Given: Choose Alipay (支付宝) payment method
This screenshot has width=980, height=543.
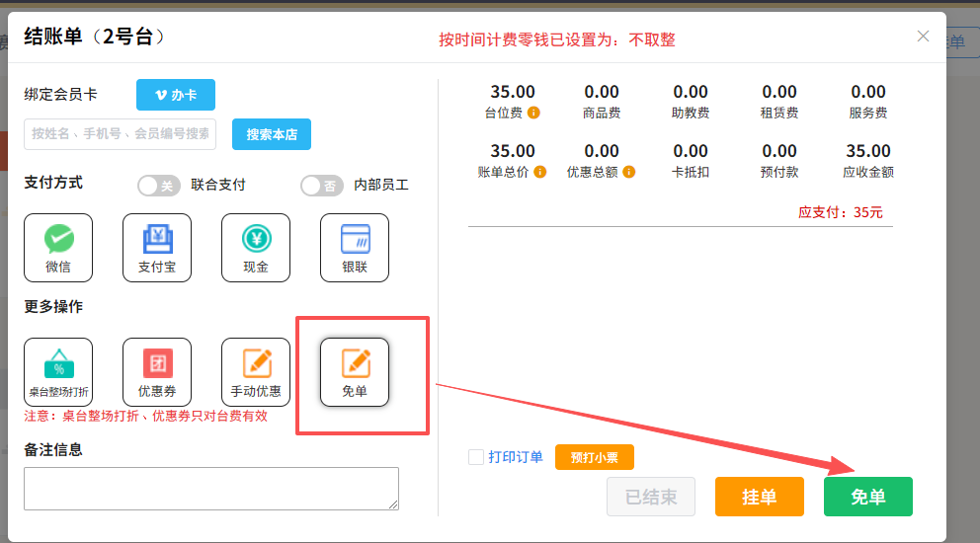Looking at the screenshot, I should (x=157, y=248).
